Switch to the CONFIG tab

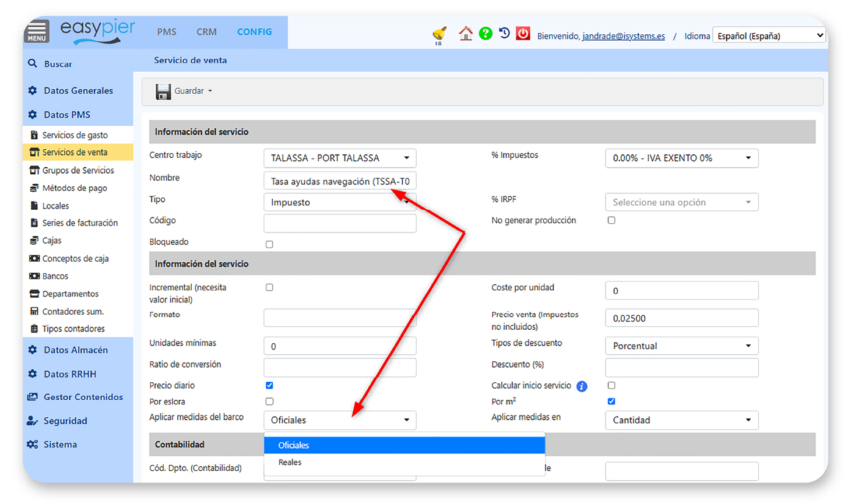pyautogui.click(x=254, y=32)
